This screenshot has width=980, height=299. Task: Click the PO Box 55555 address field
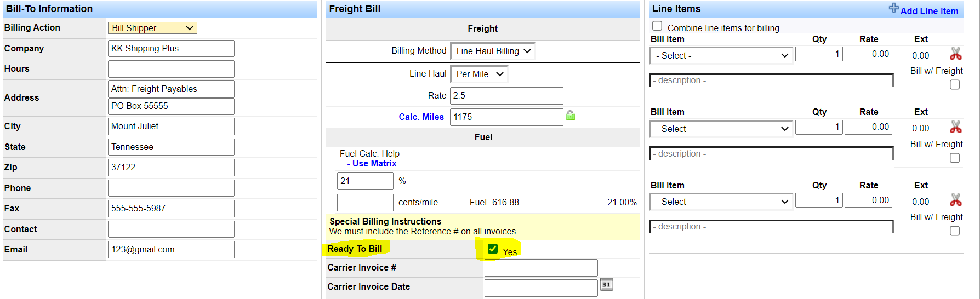[x=171, y=106]
